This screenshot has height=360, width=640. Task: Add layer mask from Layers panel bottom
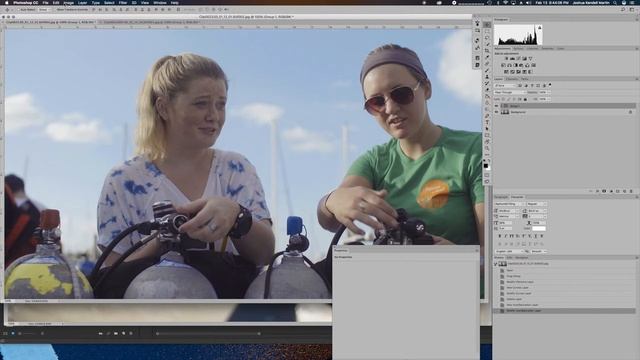[604, 191]
